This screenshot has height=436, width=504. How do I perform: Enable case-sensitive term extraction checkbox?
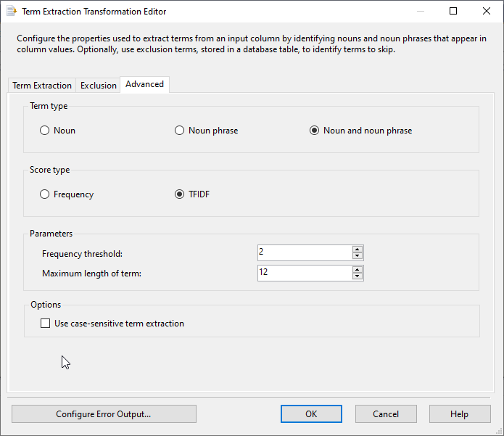click(x=46, y=324)
